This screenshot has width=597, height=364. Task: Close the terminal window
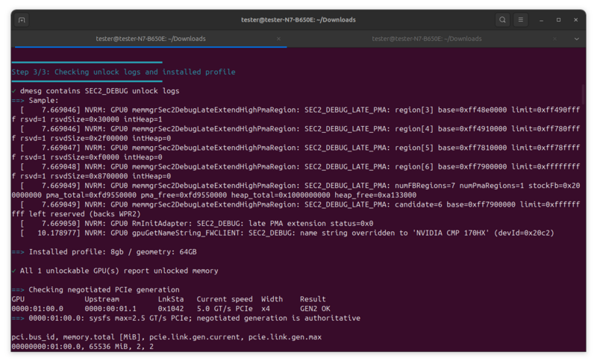click(575, 20)
